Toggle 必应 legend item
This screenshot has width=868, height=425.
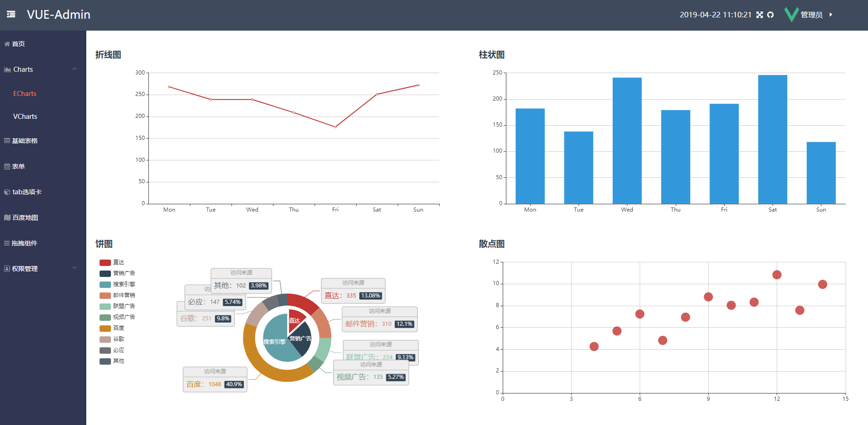[112, 350]
